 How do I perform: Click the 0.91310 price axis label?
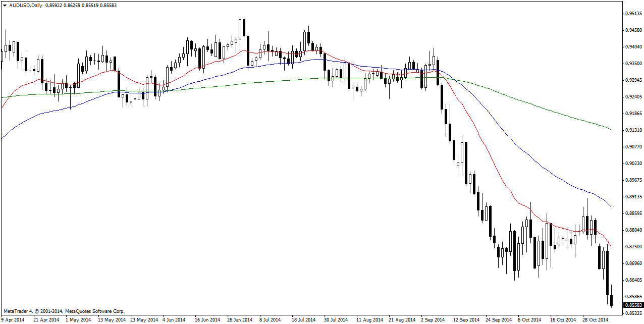633,130
